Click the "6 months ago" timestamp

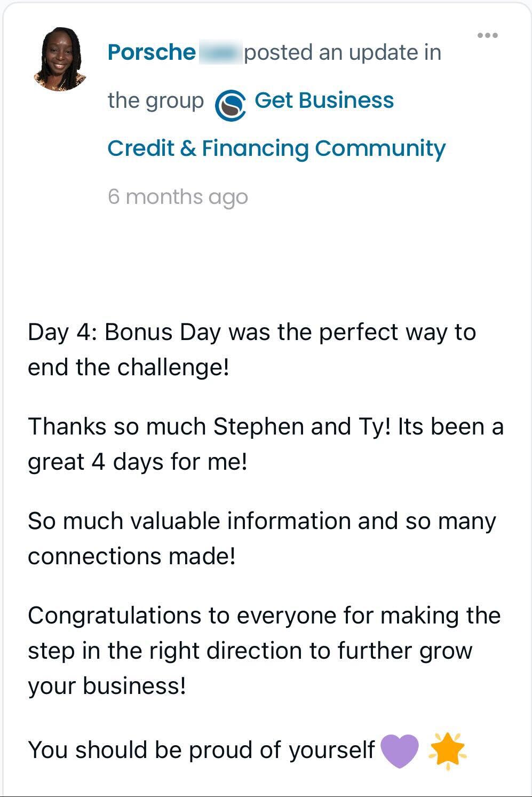[178, 196]
